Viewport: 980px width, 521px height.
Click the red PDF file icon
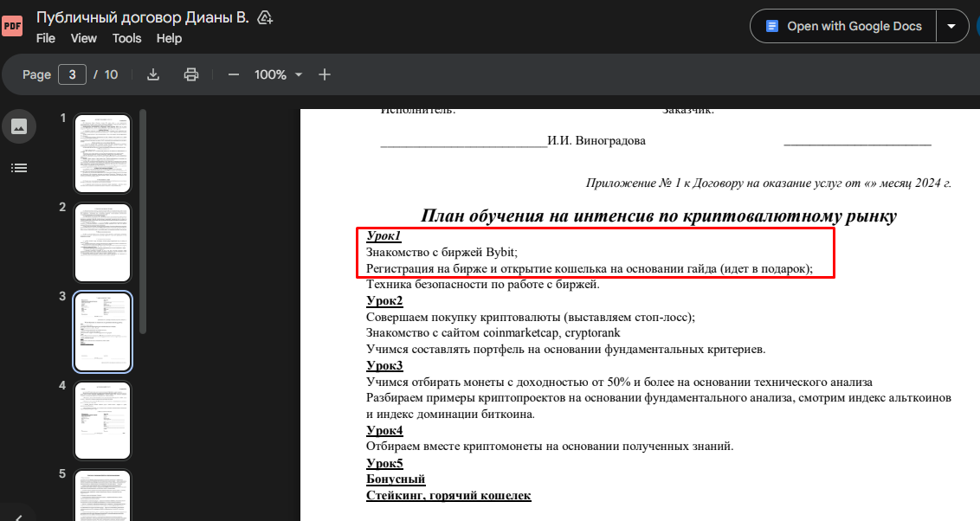pos(12,26)
